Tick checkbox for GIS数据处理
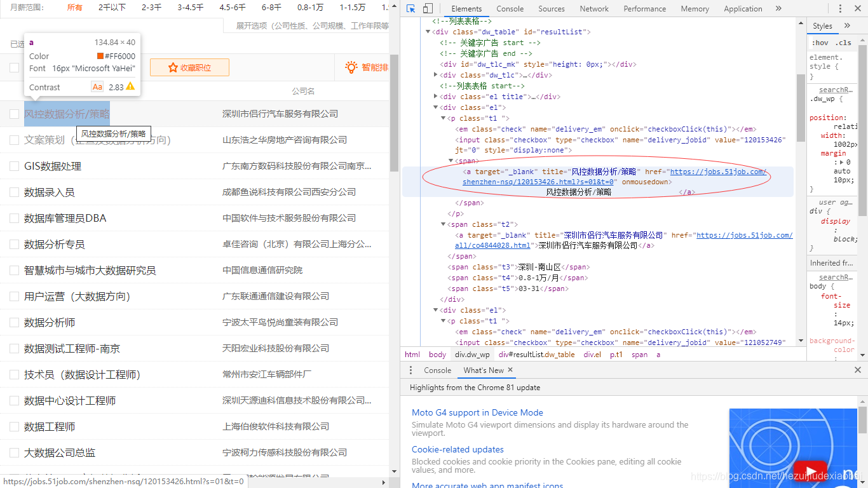868x488 pixels. point(14,166)
